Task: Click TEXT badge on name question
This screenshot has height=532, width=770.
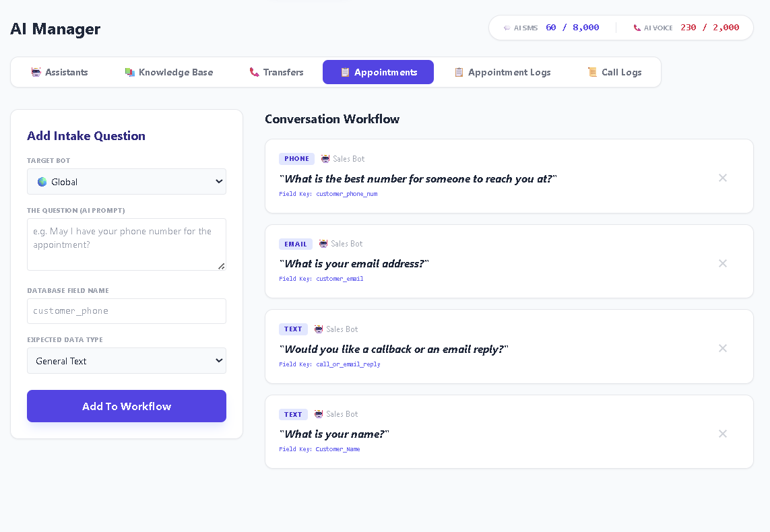Action: (x=293, y=414)
